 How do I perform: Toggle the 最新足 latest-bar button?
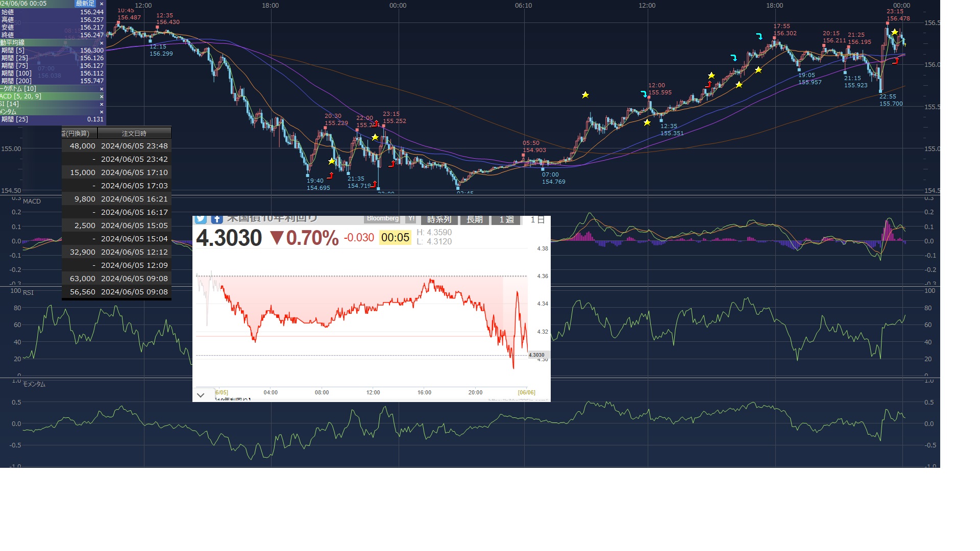tap(85, 4)
